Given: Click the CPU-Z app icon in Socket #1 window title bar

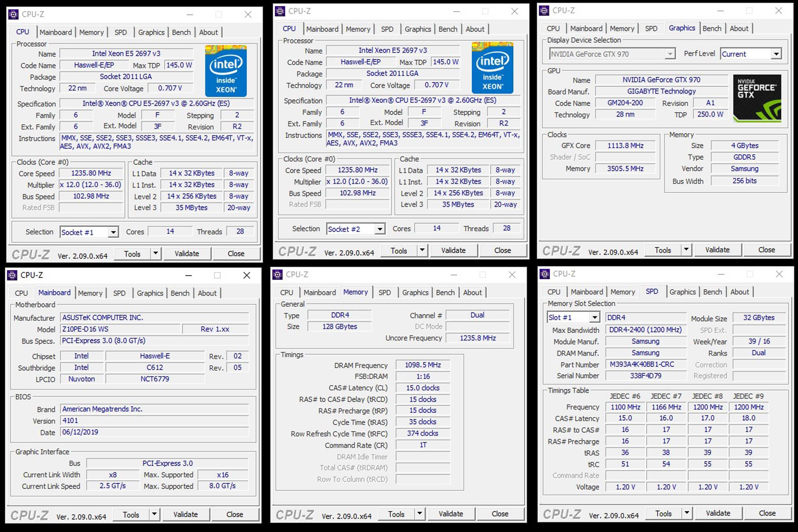Looking at the screenshot, I should [13, 14].
